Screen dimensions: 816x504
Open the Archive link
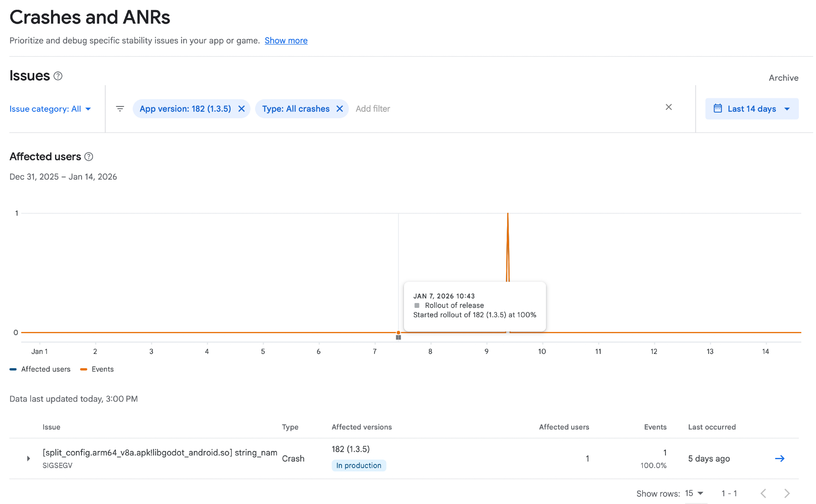(783, 78)
